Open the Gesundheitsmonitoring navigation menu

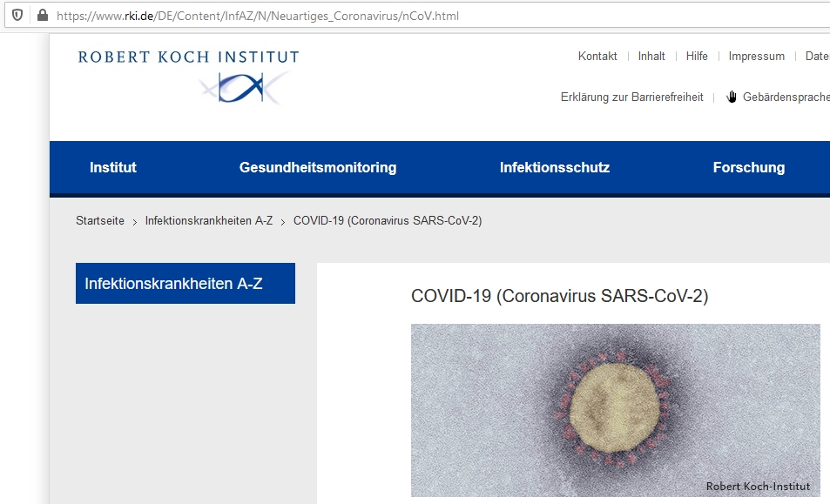point(318,168)
